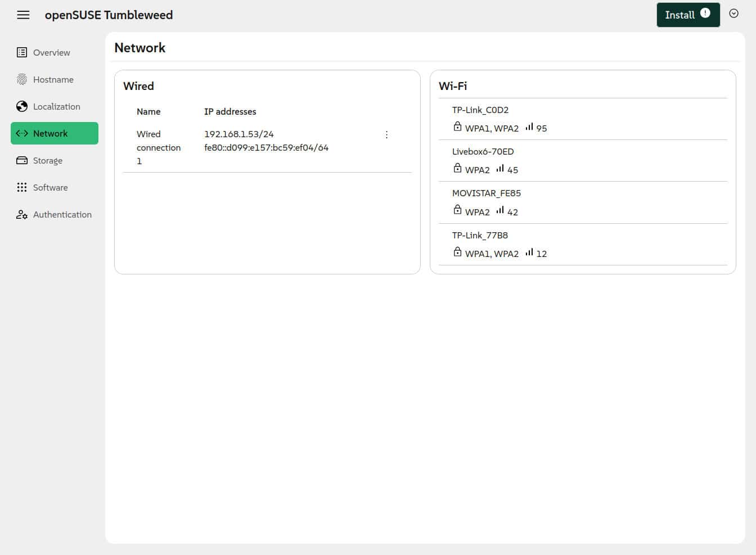Click the signal strength icon for TP-Link_C0D2
The width and height of the screenshot is (756, 555).
529,127
